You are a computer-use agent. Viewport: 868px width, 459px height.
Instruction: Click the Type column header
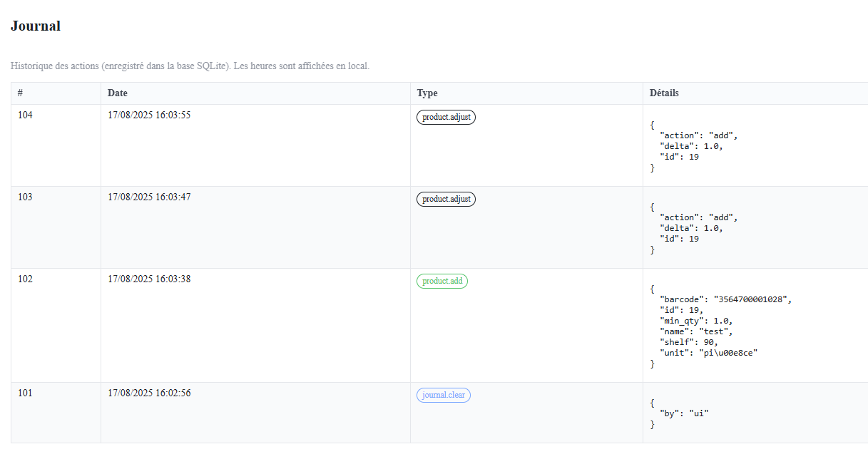coord(427,93)
